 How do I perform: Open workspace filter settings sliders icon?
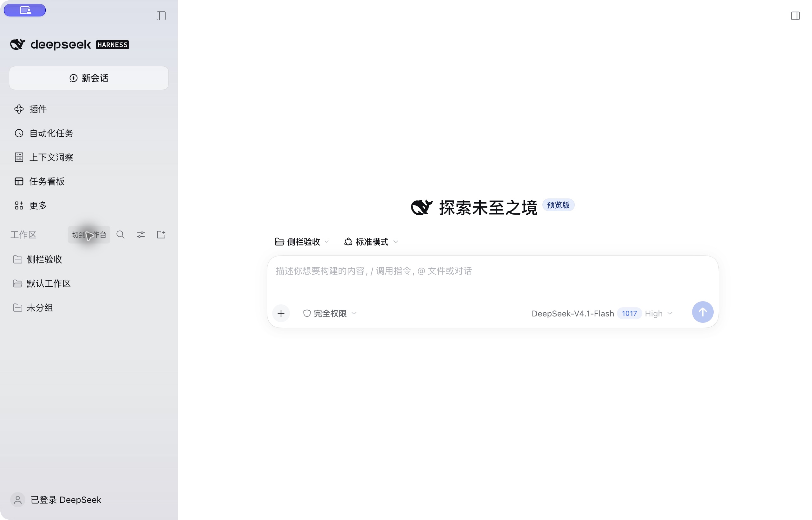pyautogui.click(x=141, y=235)
